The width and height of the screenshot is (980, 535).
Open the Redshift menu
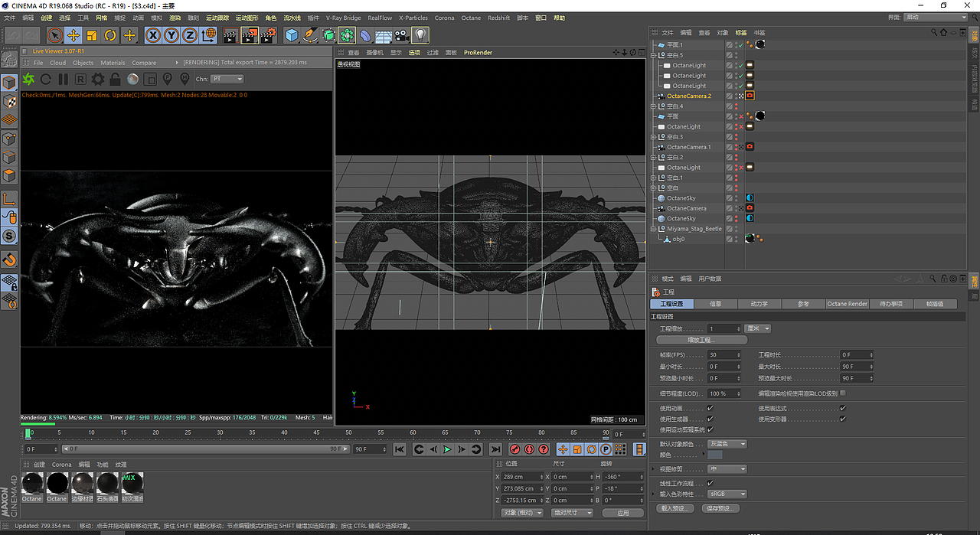(x=498, y=18)
